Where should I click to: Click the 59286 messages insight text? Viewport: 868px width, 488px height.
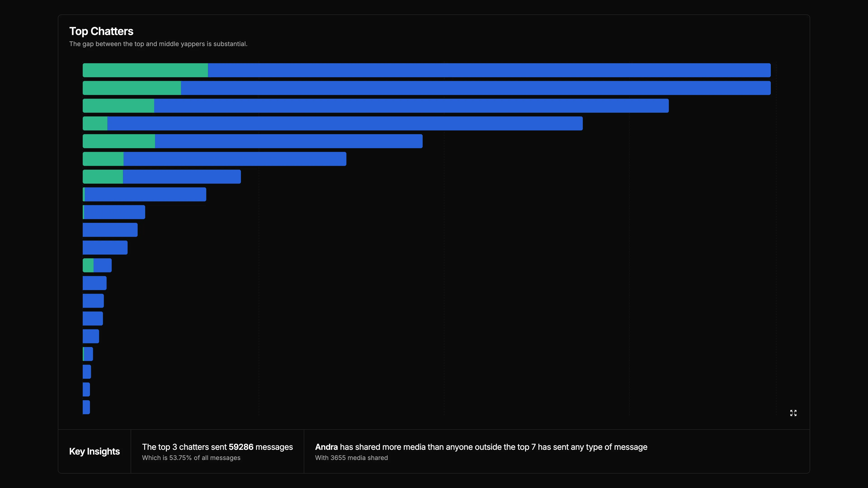pos(217,447)
